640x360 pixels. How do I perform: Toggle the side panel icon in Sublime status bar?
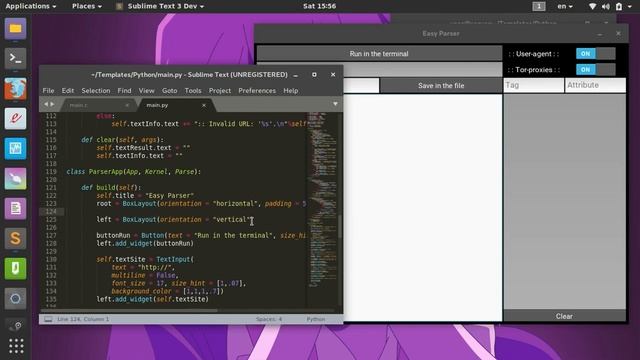coord(48,319)
